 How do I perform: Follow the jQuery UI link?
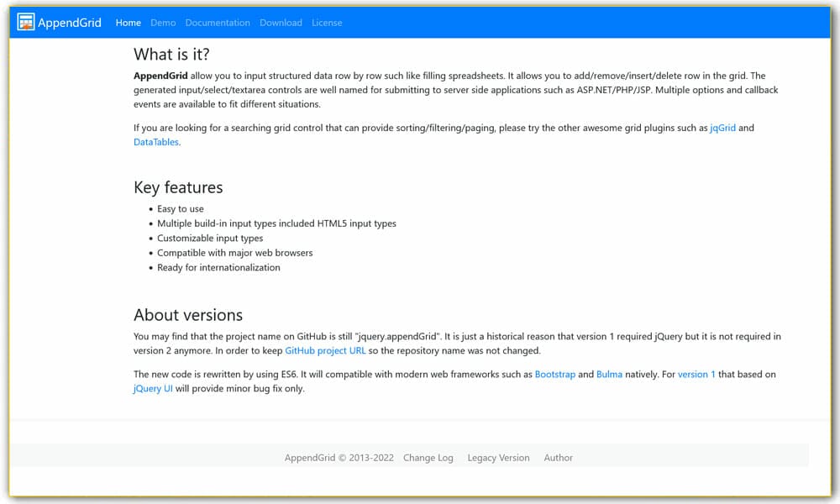(152, 389)
